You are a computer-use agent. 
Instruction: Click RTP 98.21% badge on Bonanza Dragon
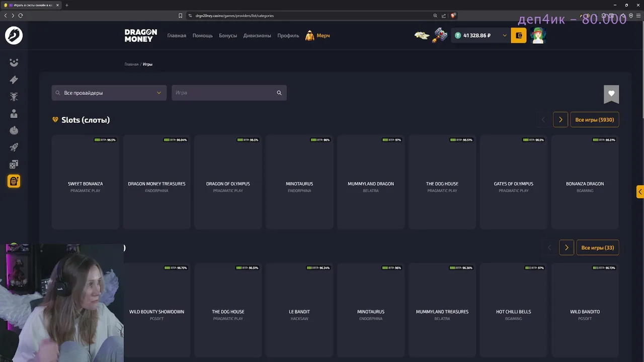pyautogui.click(x=604, y=140)
